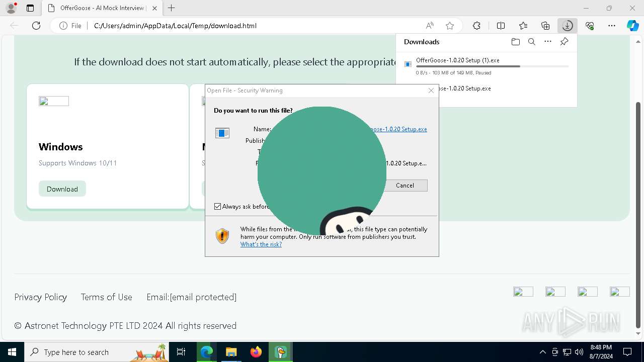Click Cancel in Security Warning dialog

405,185
